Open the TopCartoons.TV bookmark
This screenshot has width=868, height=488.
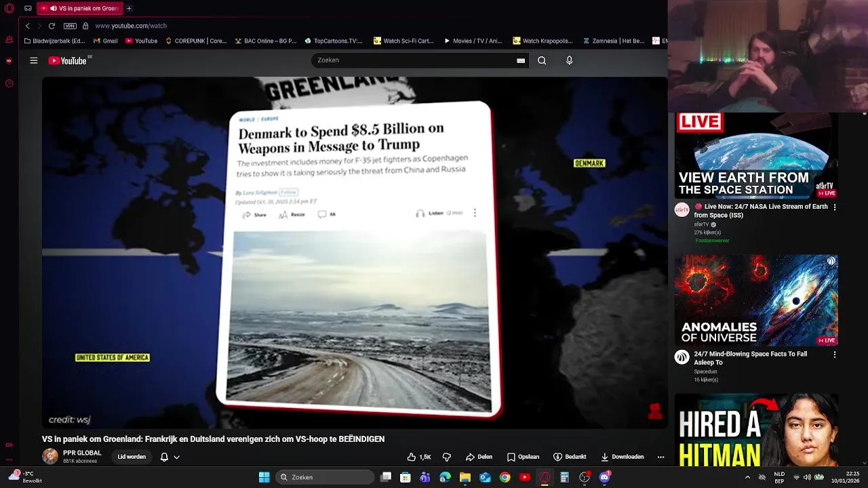tap(334, 41)
